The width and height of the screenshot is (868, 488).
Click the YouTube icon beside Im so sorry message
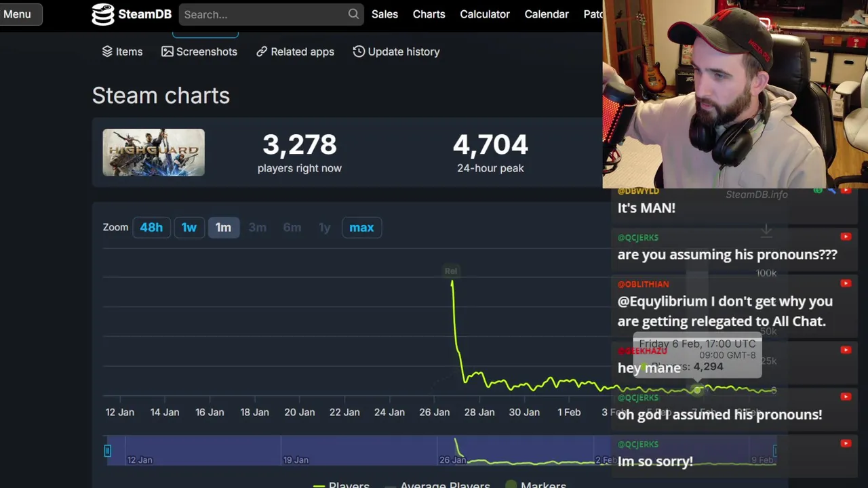846,443
